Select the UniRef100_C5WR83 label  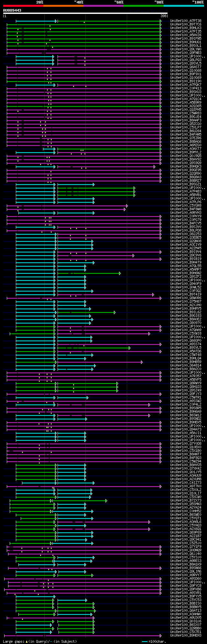(186, 113)
